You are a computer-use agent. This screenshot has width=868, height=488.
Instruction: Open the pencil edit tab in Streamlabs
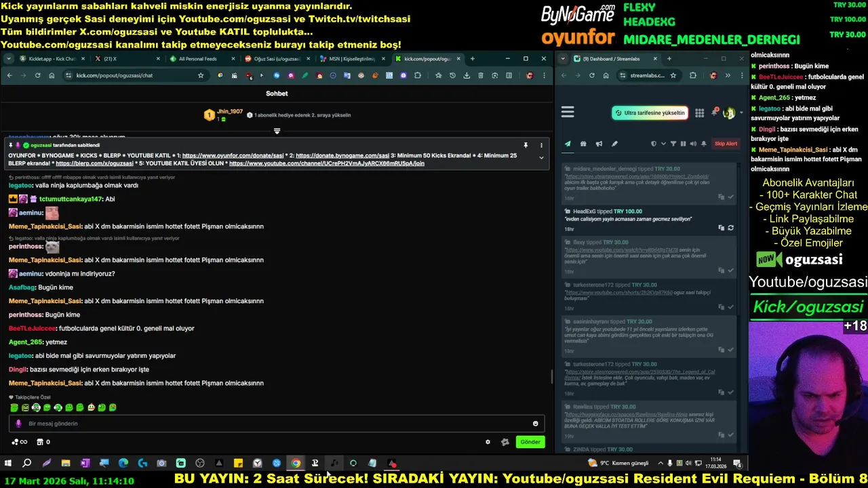[x=614, y=144]
